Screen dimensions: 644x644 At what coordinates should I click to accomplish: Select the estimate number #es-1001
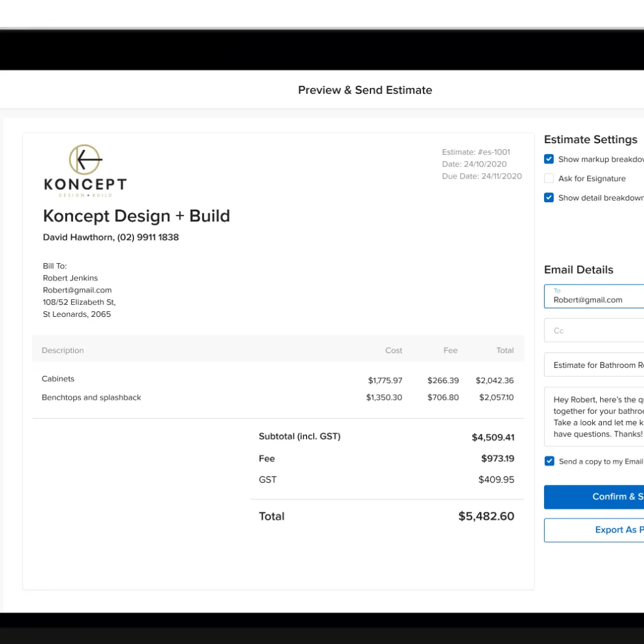click(x=476, y=152)
